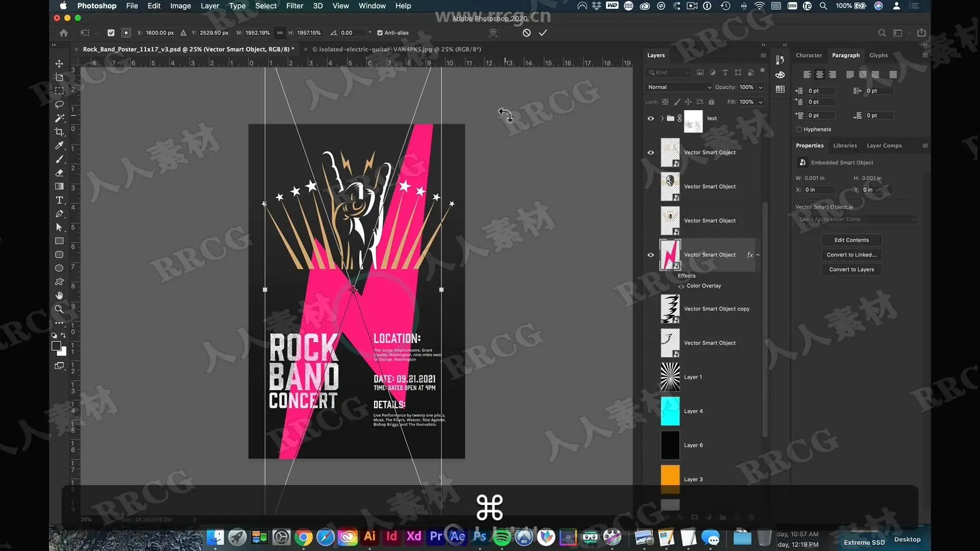Click the Home icon in options bar
The height and width of the screenshot is (551, 980).
63,33
